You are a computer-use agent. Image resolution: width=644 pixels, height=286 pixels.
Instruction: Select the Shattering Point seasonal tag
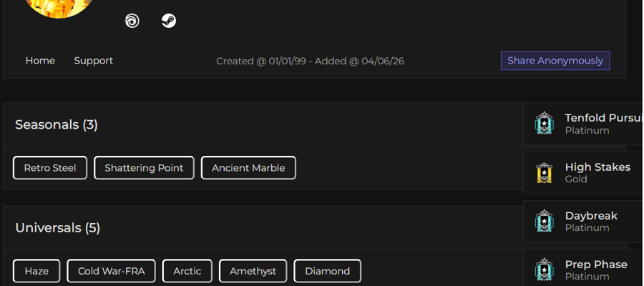tap(144, 168)
